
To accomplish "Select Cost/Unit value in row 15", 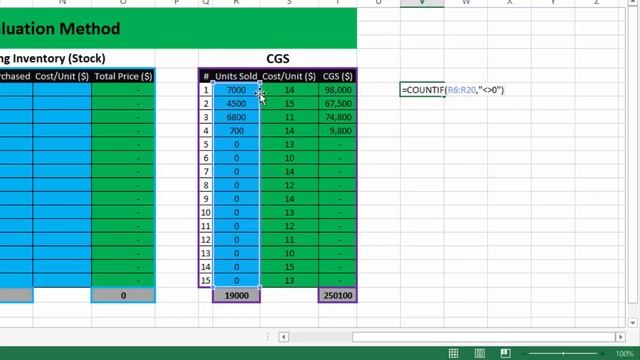I will click(x=289, y=280).
